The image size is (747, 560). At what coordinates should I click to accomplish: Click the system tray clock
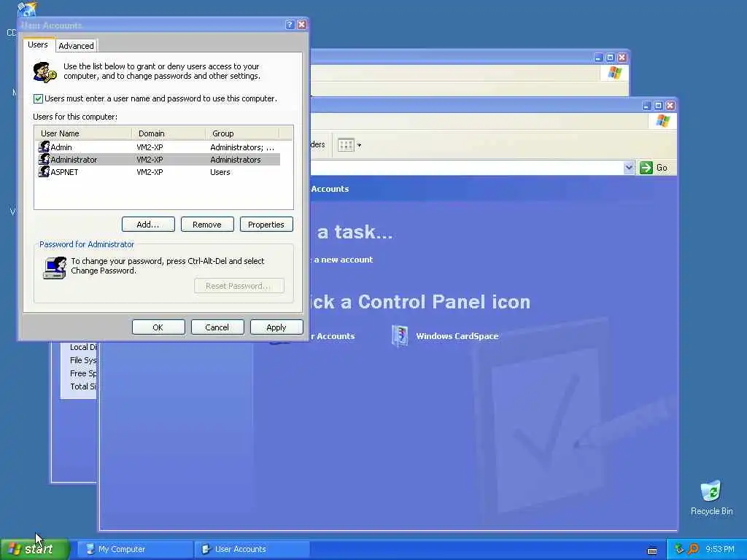720,549
